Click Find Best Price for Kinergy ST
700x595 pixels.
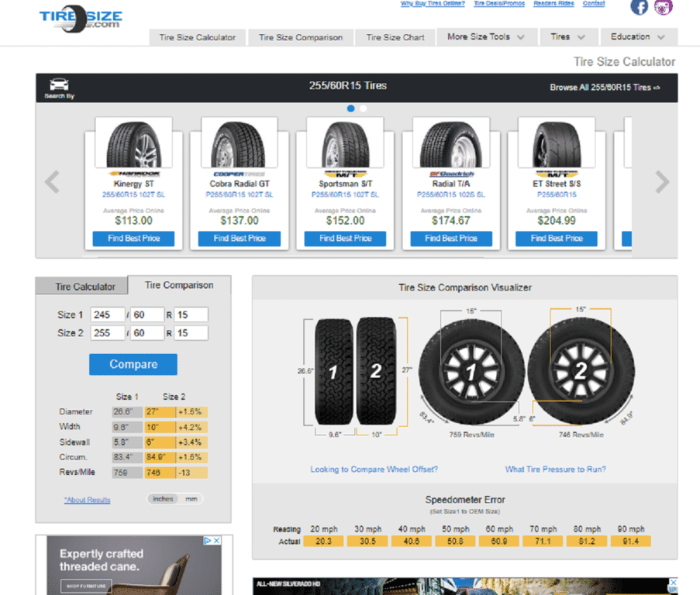[x=133, y=239]
